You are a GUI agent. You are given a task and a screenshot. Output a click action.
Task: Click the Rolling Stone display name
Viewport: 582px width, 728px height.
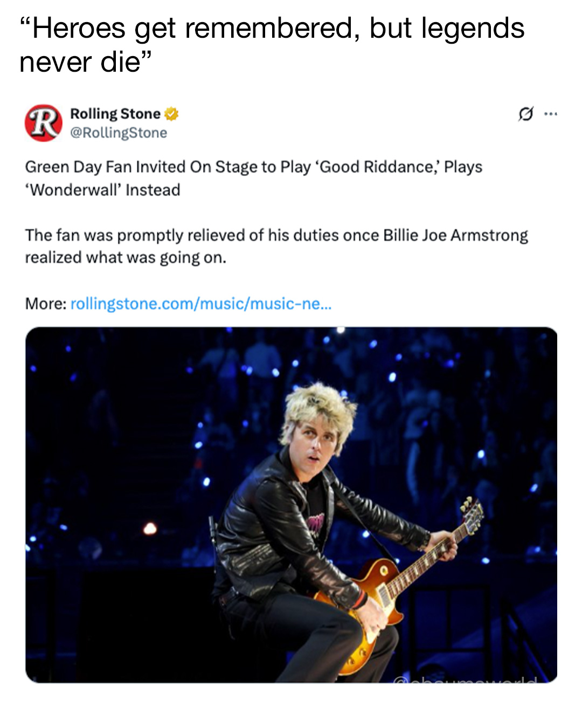(115, 114)
